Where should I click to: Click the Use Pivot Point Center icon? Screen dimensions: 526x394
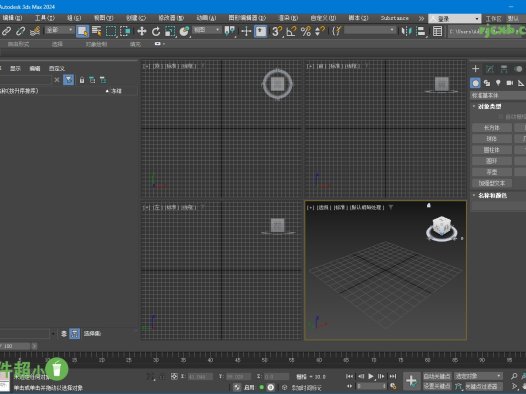pos(230,32)
